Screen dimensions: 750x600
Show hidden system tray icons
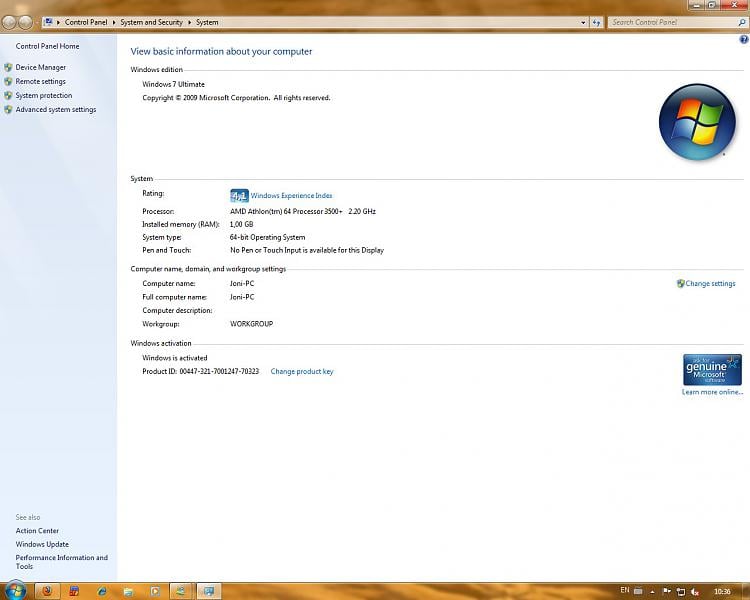click(x=652, y=592)
